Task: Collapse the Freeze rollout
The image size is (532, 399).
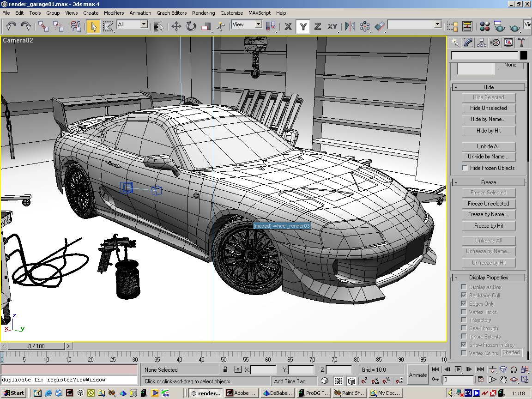Action: (488, 182)
